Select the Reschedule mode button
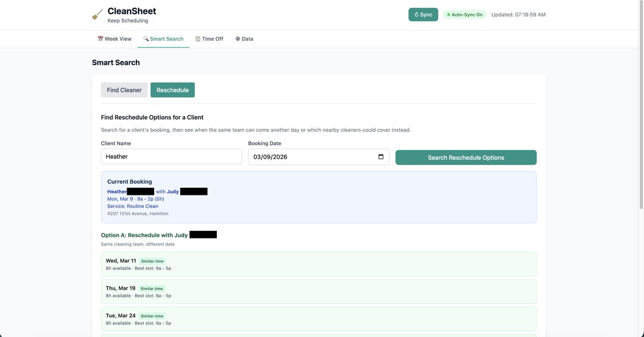The width and height of the screenshot is (644, 337). (x=172, y=90)
